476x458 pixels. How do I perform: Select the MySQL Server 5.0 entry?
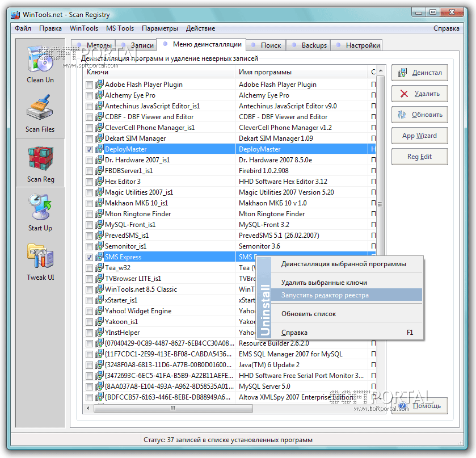tap(264, 386)
